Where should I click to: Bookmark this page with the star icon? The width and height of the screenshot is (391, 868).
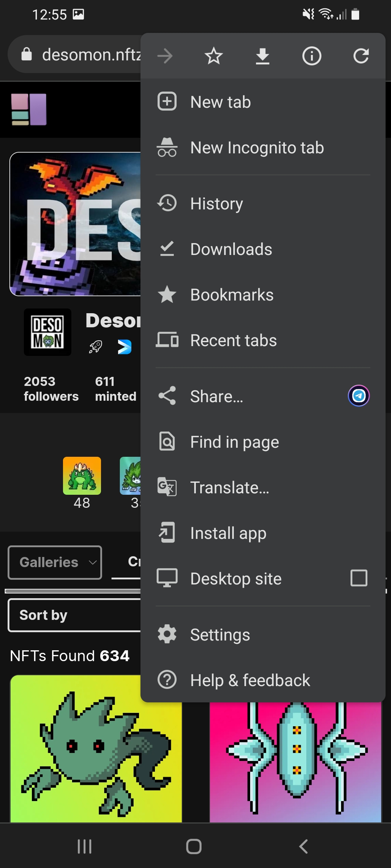coord(214,56)
